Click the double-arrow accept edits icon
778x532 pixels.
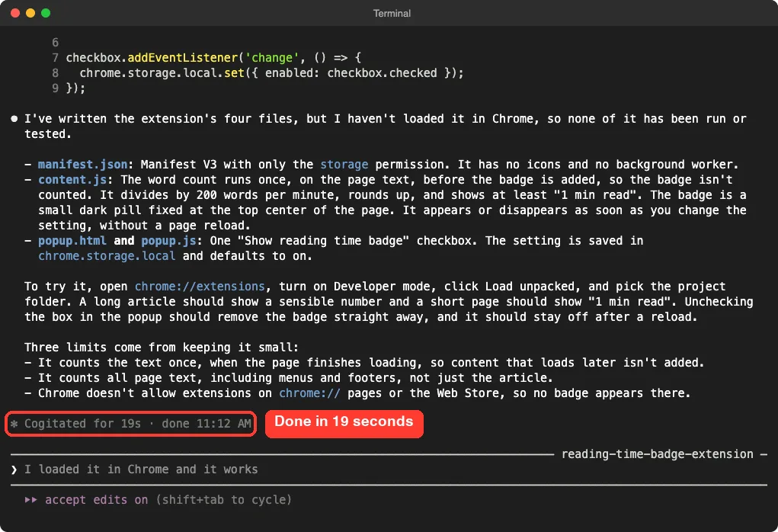click(30, 500)
